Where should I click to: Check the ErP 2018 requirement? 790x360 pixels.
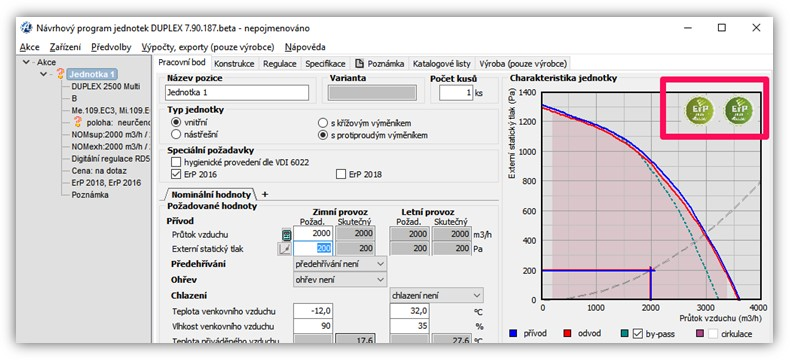[x=341, y=174]
